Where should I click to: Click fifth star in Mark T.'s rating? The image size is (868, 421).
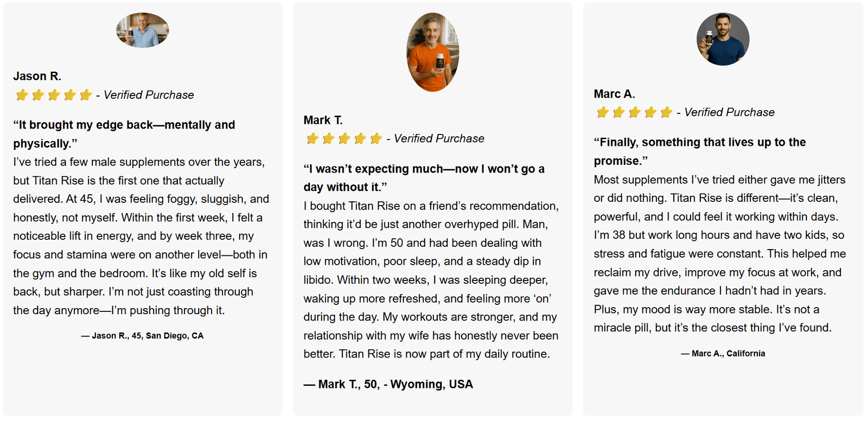376,139
